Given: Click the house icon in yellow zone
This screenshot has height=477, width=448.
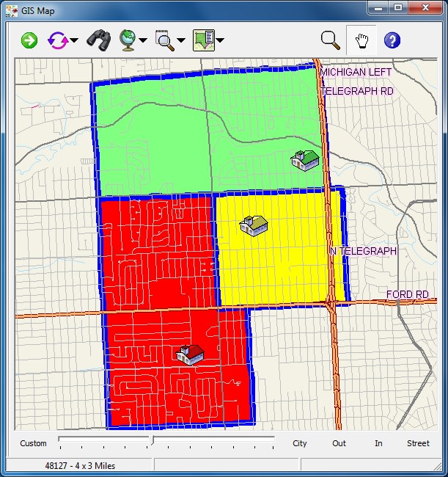Looking at the screenshot, I should [x=254, y=225].
